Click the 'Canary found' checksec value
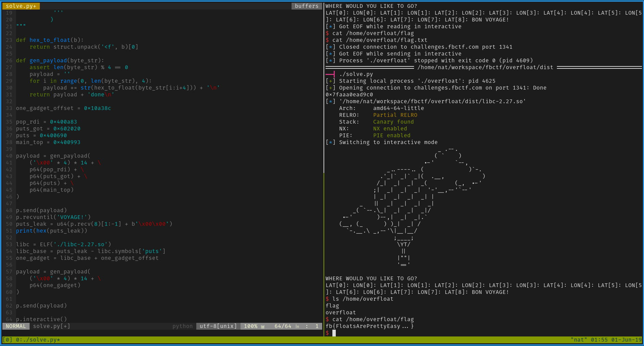Screen dimensions: 644x346 coord(393,122)
